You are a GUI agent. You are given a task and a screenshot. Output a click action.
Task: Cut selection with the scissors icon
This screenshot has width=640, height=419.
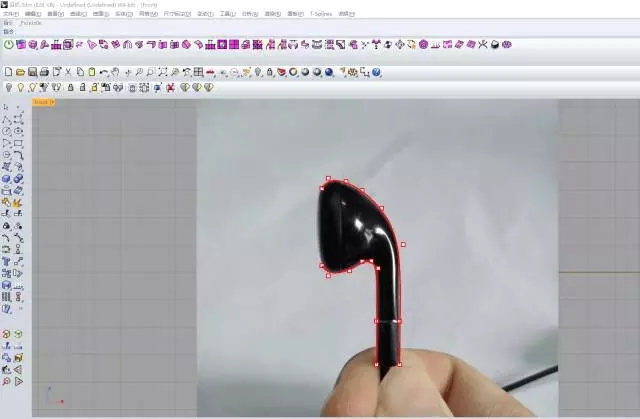(68, 72)
